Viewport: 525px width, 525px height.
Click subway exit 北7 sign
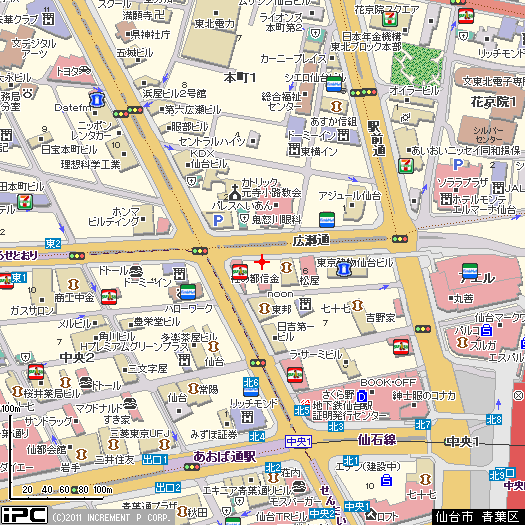point(423,425)
